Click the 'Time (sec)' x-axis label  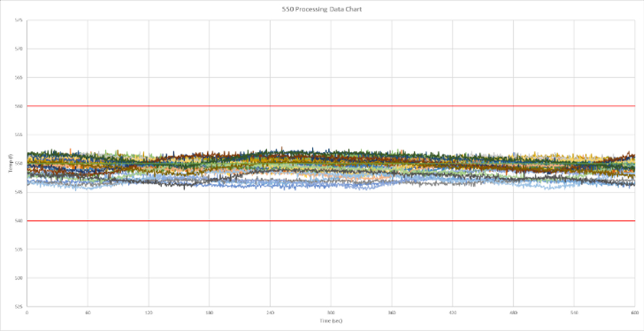[x=331, y=320]
